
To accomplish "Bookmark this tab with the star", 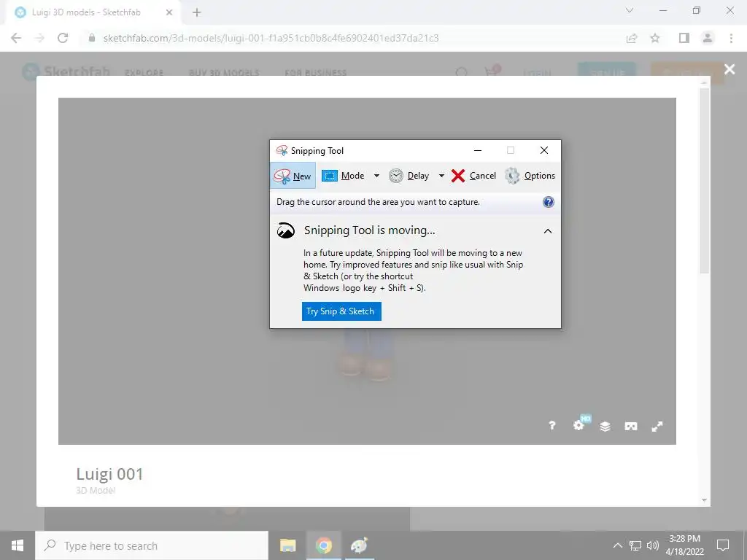I will [655, 38].
